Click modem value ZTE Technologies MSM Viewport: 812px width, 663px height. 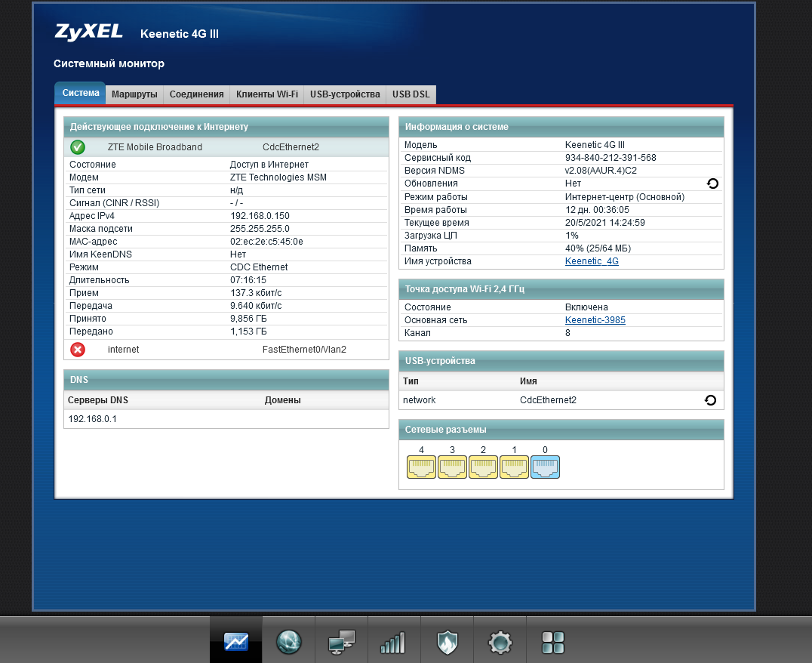click(278, 177)
